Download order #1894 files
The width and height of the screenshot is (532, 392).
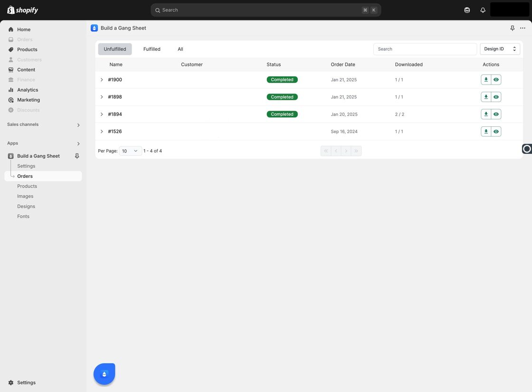point(486,115)
